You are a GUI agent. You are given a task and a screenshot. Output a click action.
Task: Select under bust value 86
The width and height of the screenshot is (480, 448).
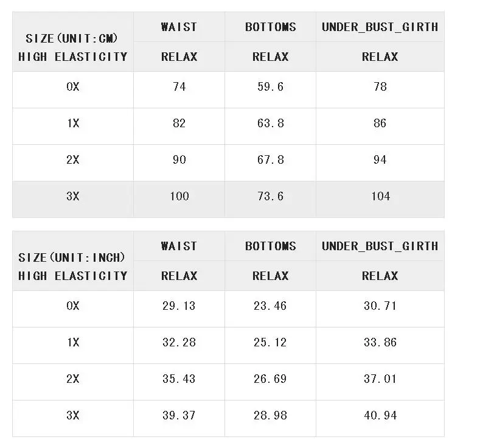pos(380,123)
